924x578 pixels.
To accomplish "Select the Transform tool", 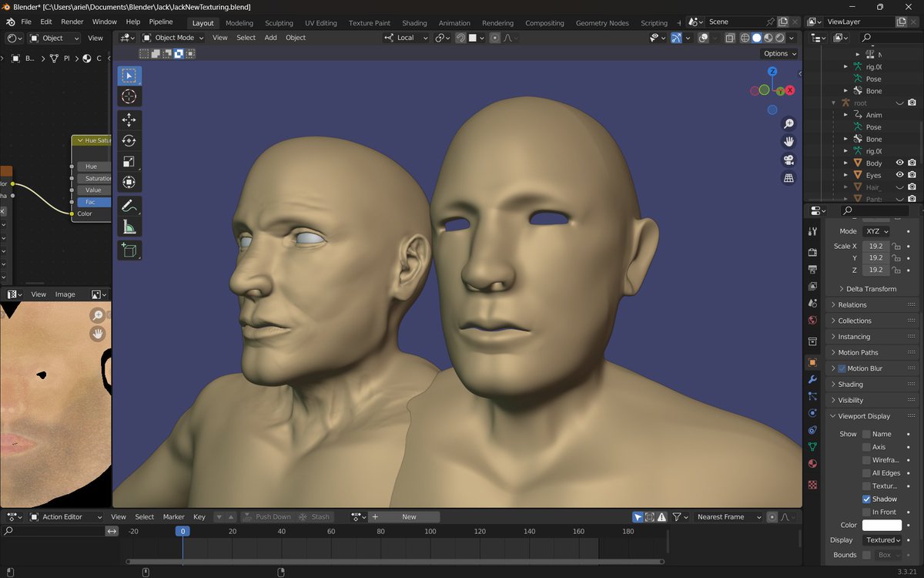I will (x=129, y=183).
